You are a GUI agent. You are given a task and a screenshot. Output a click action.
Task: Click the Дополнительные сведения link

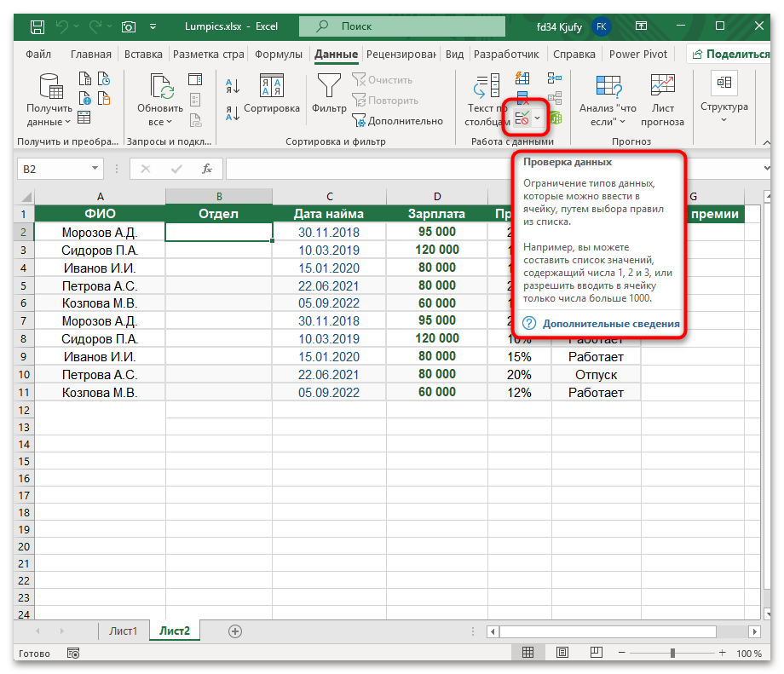pyautogui.click(x=610, y=324)
